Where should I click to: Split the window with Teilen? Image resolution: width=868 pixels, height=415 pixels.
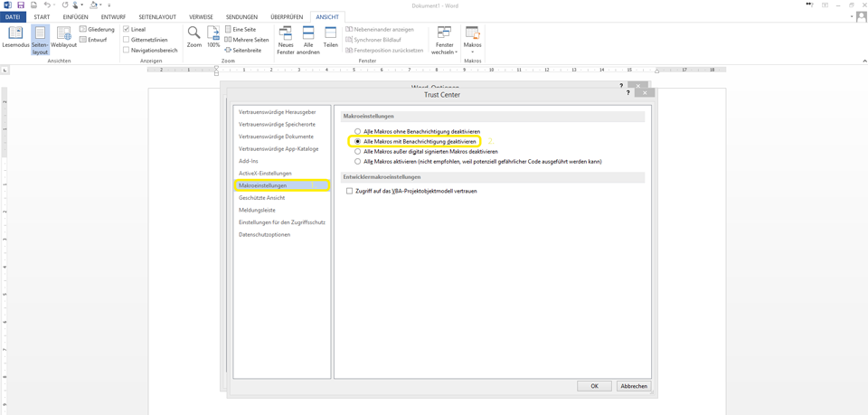pyautogui.click(x=331, y=37)
